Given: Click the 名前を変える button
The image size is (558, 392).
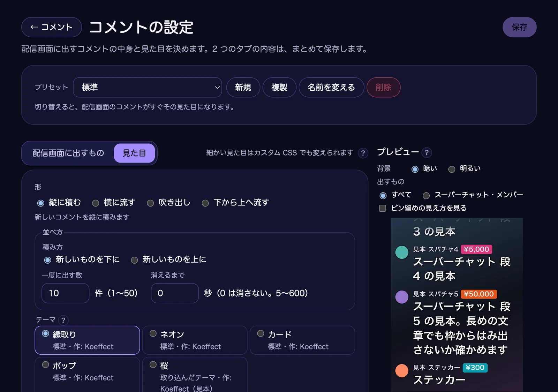Looking at the screenshot, I should click(x=331, y=87).
